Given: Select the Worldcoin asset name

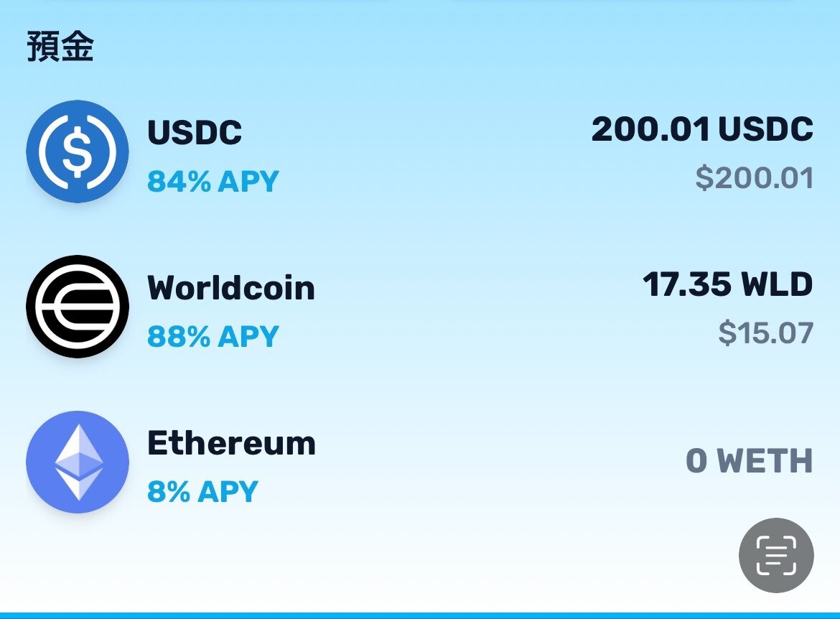Looking at the screenshot, I should [231, 288].
